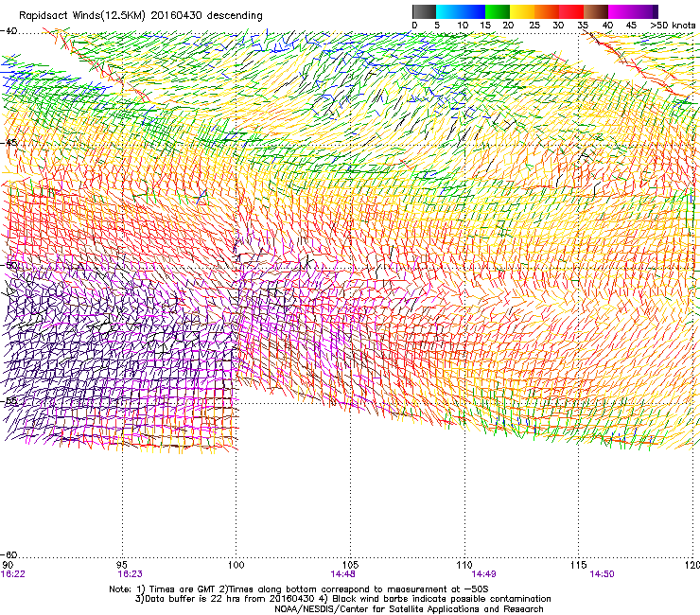Click the 'NOAA/NESDIS/Center for Satellite Applications and Research' credit
This screenshot has height=615, width=700.
coord(409,609)
